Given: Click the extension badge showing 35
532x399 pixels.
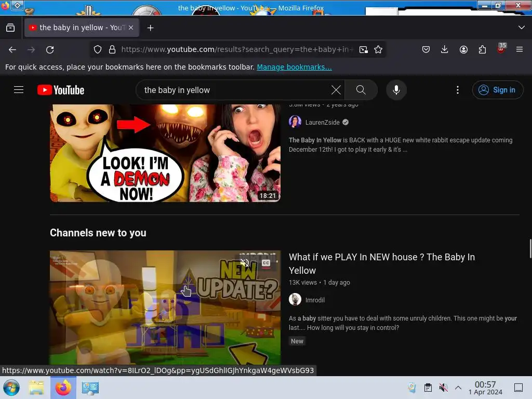Looking at the screenshot, I should tap(501, 48).
